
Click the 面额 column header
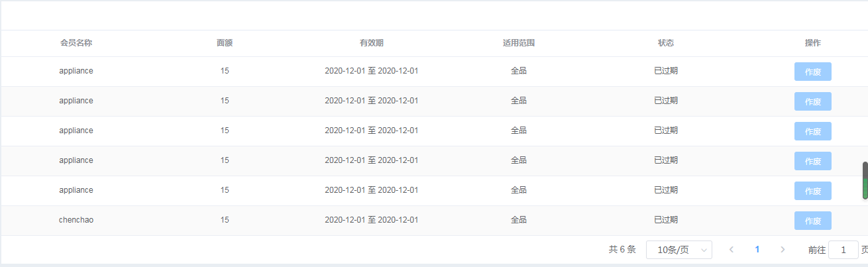click(225, 43)
